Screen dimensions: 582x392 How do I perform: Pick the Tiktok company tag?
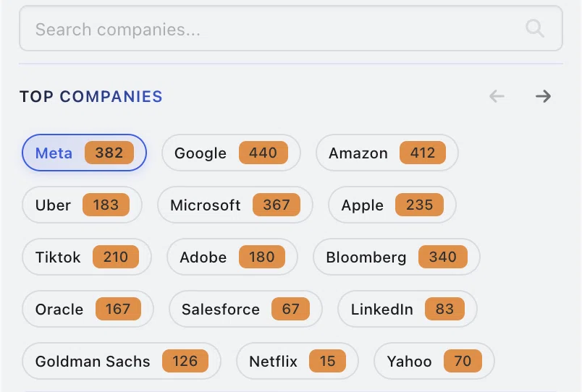tap(86, 257)
